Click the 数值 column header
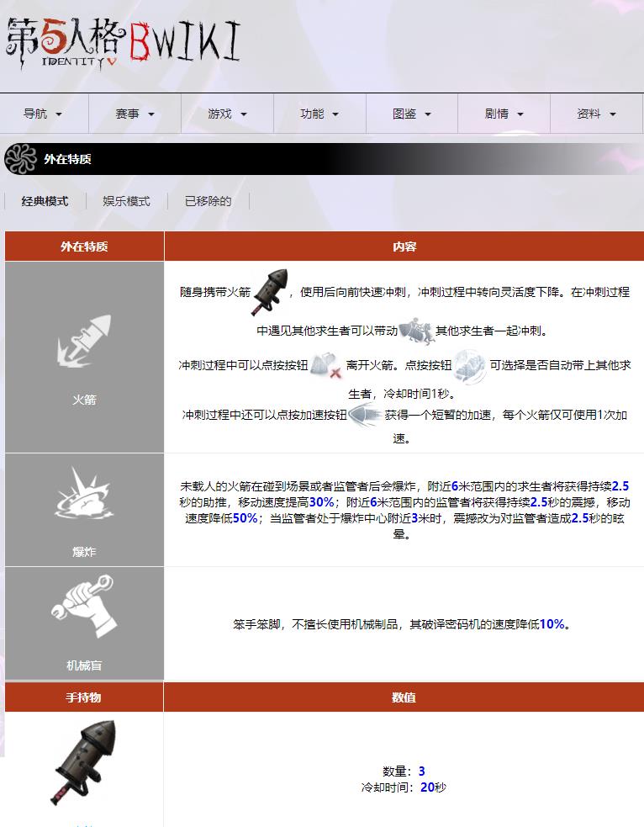 [404, 697]
